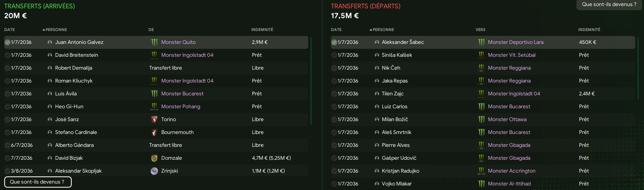Open bottom-left 'Que sont-ils devenus ?' button
The height and width of the screenshot is (190, 644).
tap(38, 182)
